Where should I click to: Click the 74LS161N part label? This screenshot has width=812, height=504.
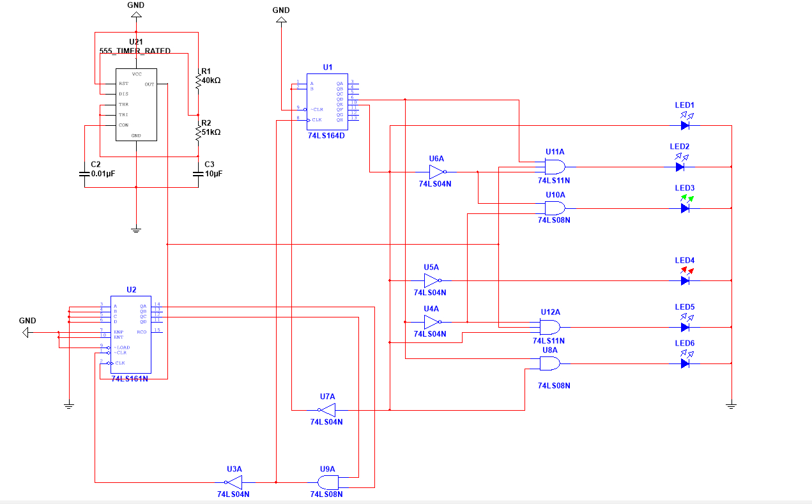pos(130,379)
